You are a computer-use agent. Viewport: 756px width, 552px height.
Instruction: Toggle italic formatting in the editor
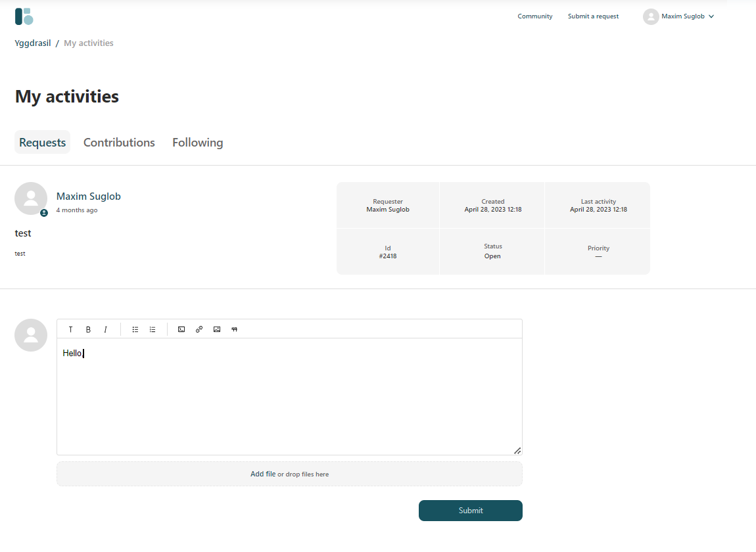pyautogui.click(x=105, y=329)
